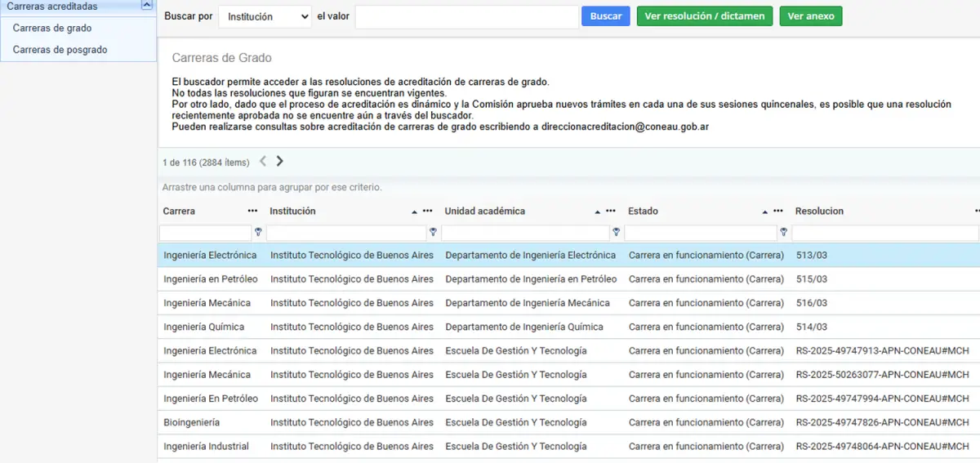Click the Unidad académica column filter icon
This screenshot has height=463, width=980.
[616, 233]
